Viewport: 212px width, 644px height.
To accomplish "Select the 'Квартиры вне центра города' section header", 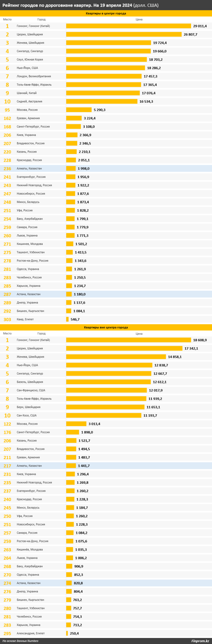I will point(106,327).
